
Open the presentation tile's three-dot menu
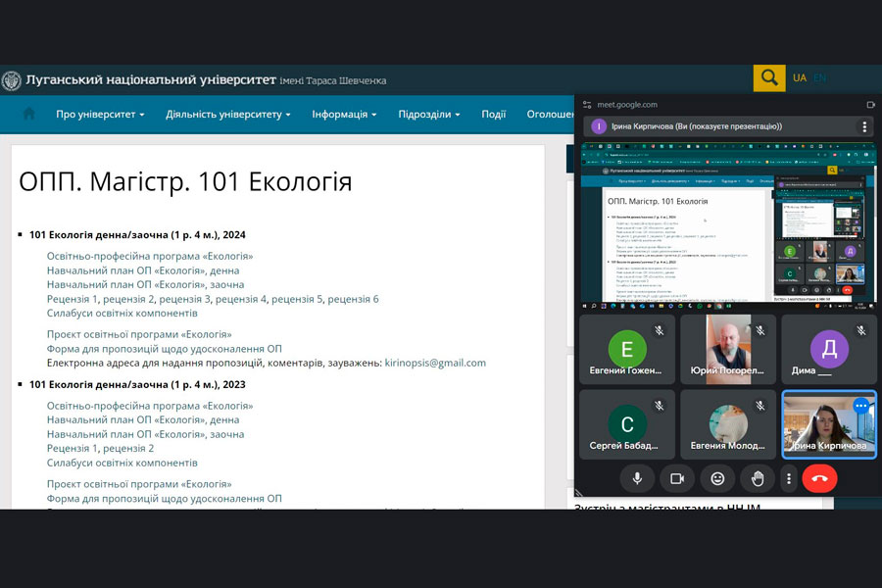tap(864, 126)
